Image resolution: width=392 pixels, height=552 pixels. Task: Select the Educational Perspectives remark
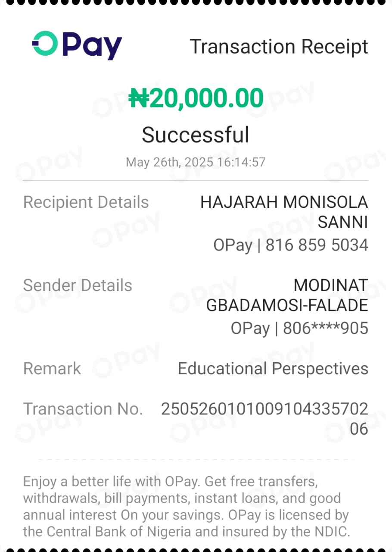[x=273, y=369]
